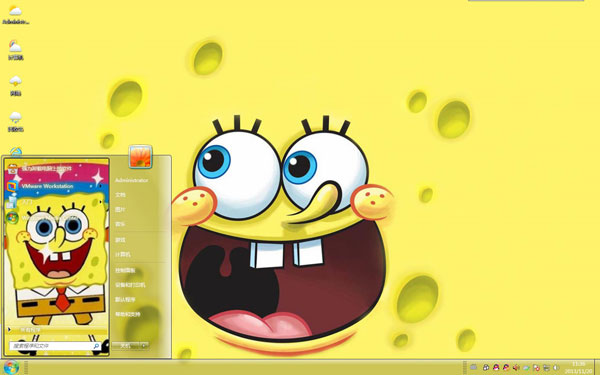Open the volume speaker icon in the tray
This screenshot has height=375, width=600.
[x=516, y=367]
